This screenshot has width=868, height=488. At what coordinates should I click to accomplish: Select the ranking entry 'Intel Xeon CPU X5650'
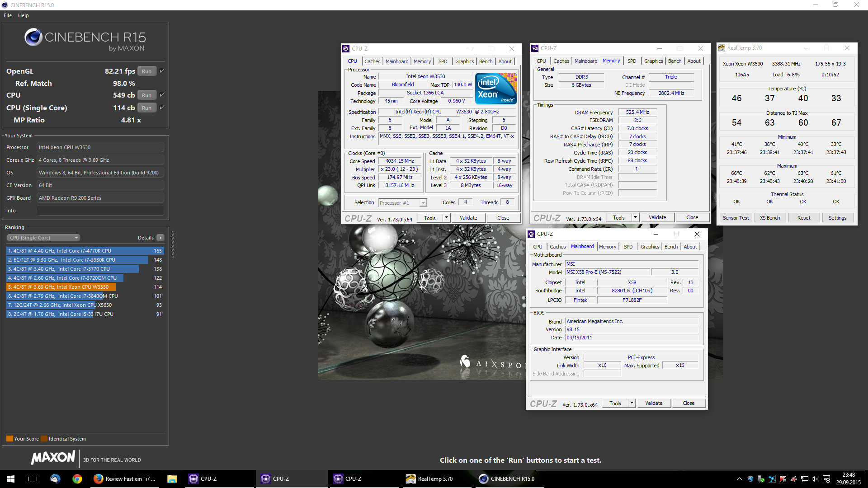[x=85, y=305]
